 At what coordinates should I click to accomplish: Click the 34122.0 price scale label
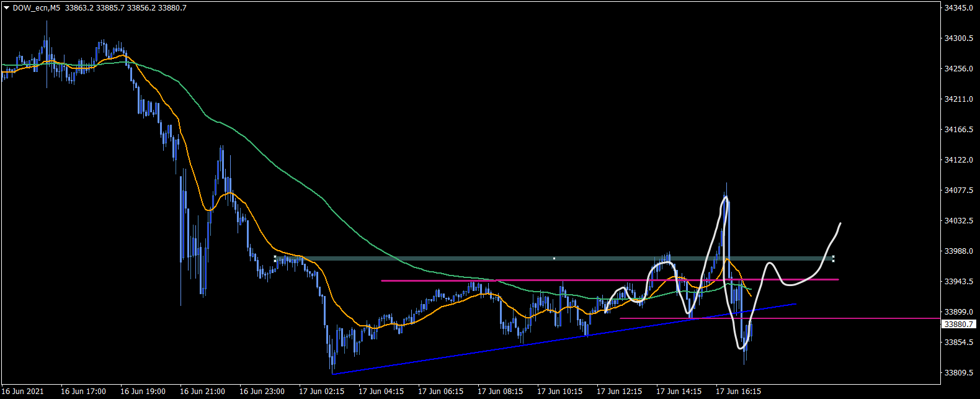[x=958, y=160]
